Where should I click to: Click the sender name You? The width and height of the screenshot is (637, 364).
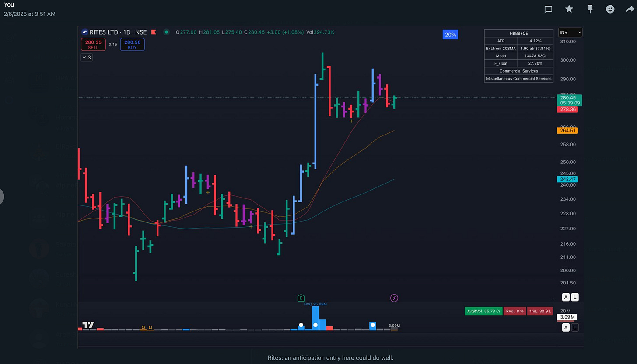[9, 4]
